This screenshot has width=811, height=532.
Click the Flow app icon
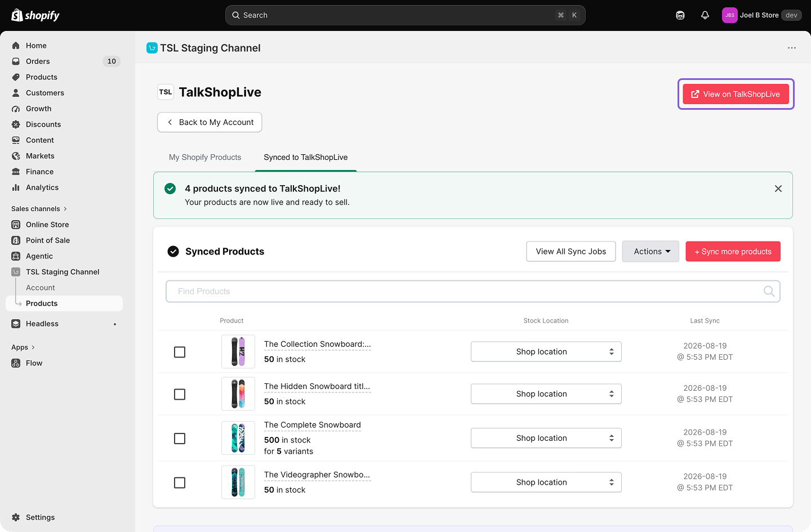(16, 363)
